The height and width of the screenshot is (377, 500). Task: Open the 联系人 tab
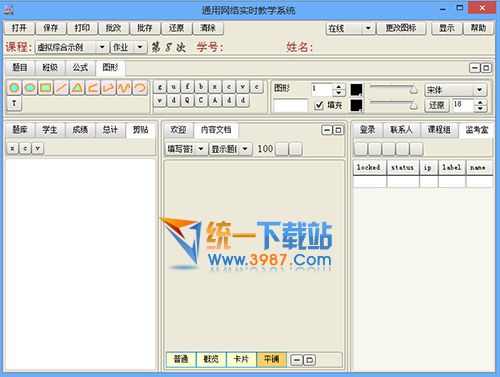(x=402, y=130)
